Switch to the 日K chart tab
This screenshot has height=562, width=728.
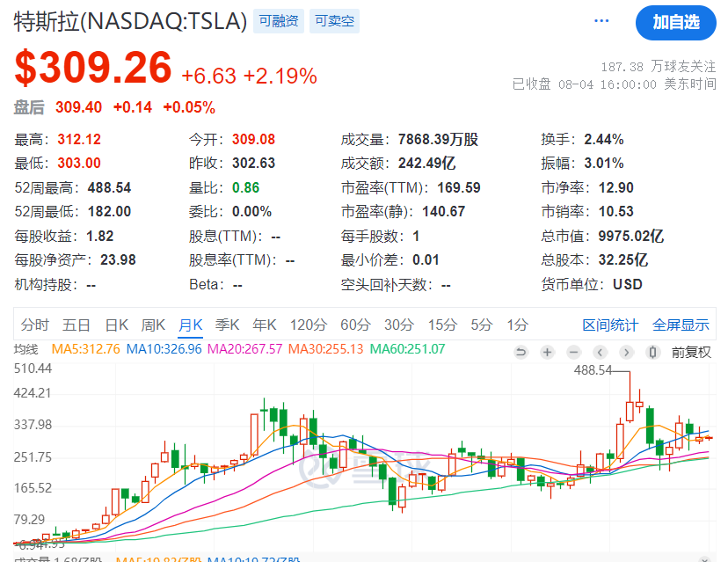point(117,325)
